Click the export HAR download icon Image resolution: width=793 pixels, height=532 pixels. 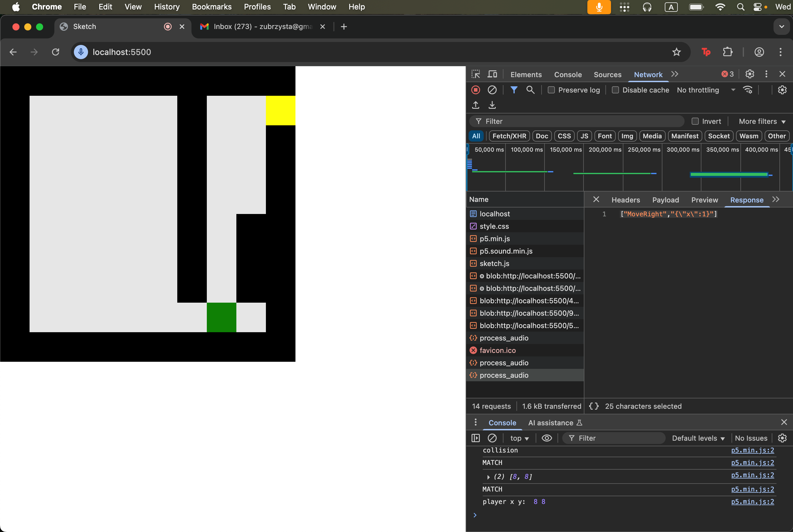492,105
